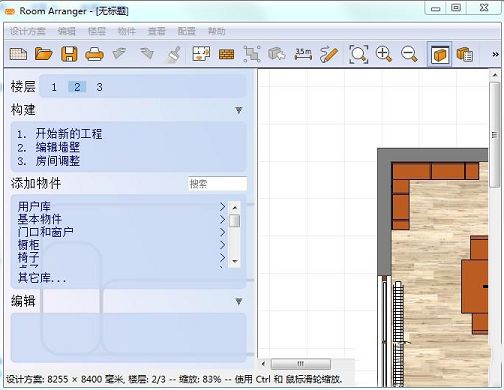Click 编辑墙壁 link
Image resolution: width=504 pixels, height=390 pixels.
(58, 147)
